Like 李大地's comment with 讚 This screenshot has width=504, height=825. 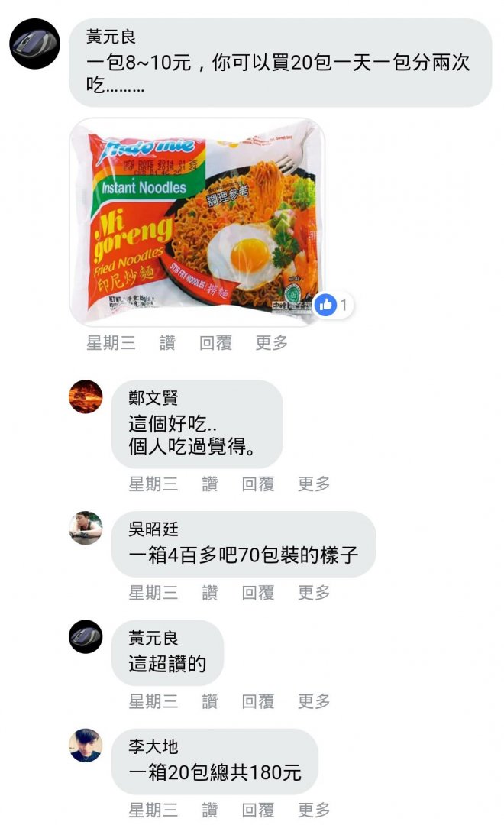(x=210, y=810)
